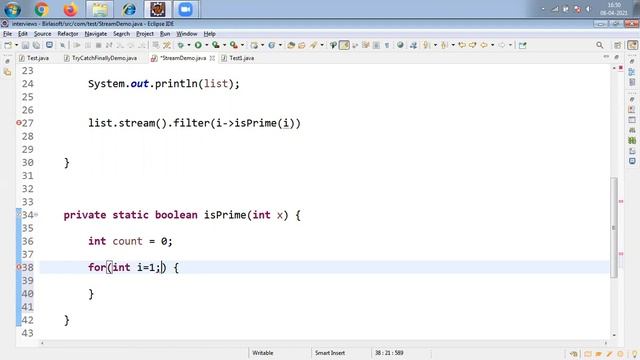Open the dropdown arrow beside New
This screenshot has height=360, width=640.
pos(16,45)
